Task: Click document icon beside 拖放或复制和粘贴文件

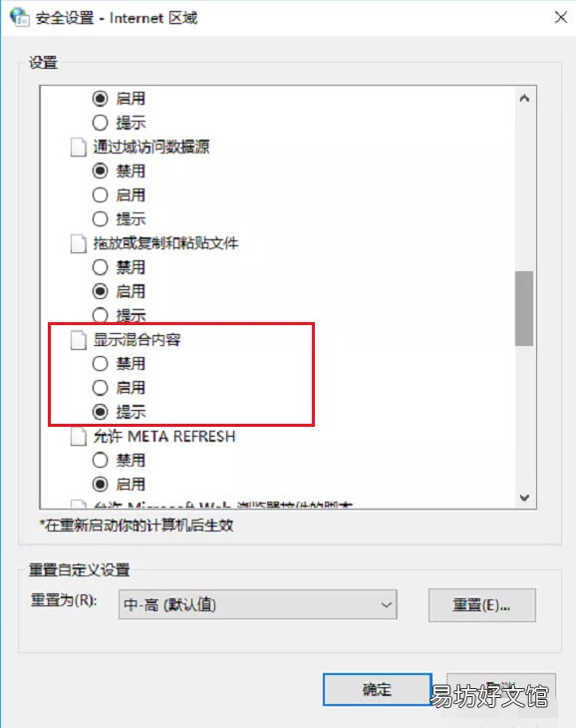Action: 79,243
